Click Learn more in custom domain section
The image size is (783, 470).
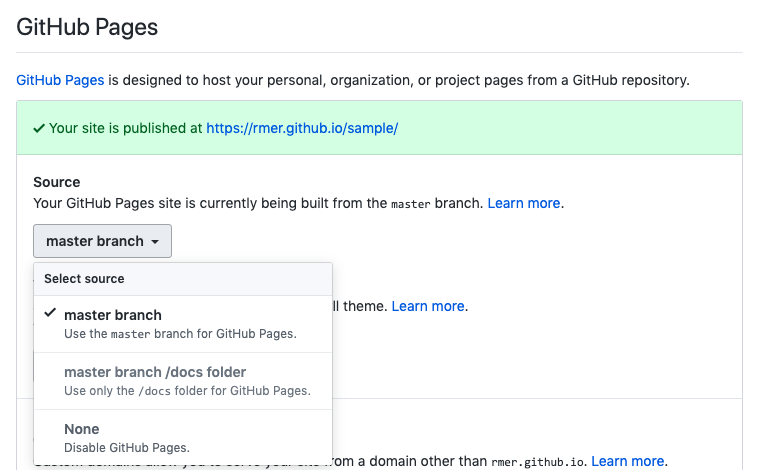[x=628, y=461]
